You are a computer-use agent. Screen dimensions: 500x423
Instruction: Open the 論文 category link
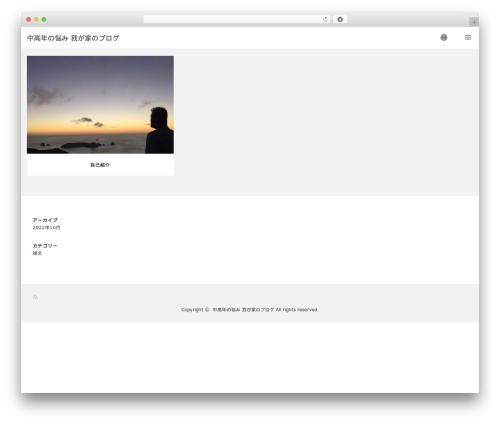[37, 253]
